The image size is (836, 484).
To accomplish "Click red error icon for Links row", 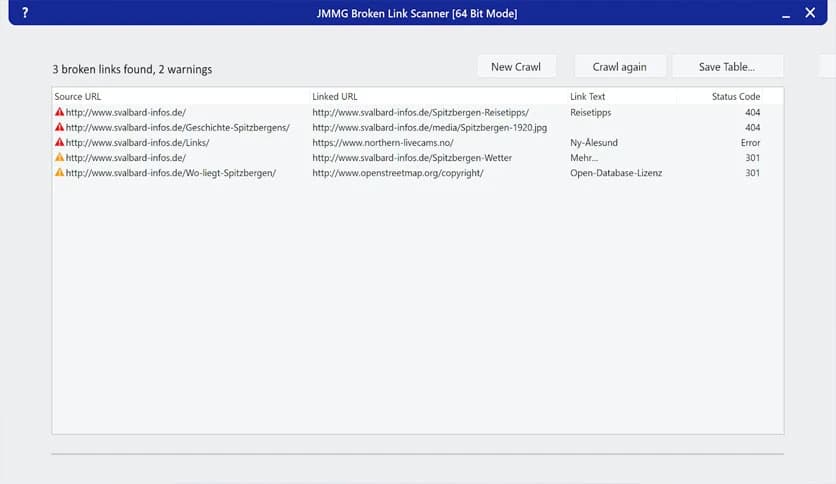I will click(x=59, y=142).
